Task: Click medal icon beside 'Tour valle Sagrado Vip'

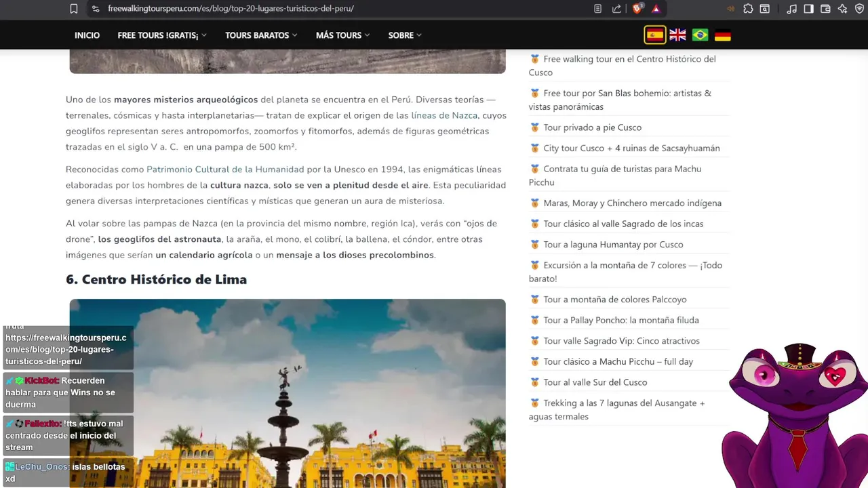Action: coord(534,341)
